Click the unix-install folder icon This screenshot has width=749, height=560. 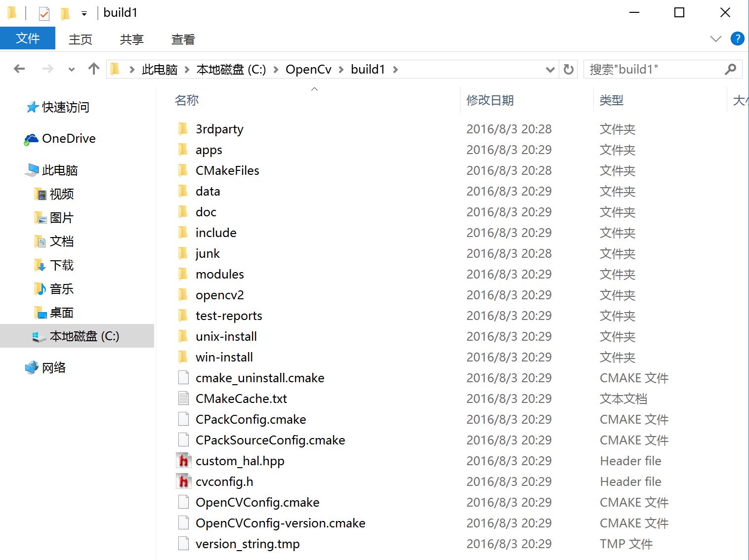(183, 336)
